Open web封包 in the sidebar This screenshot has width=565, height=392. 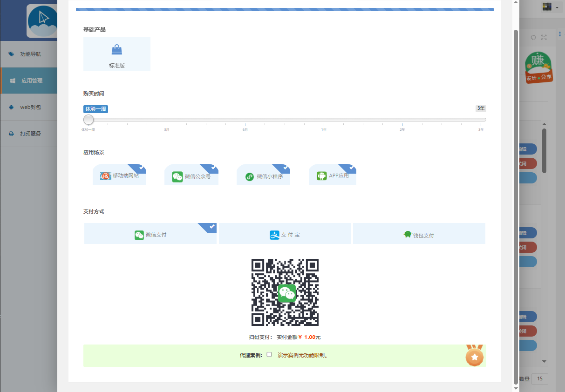point(29,107)
